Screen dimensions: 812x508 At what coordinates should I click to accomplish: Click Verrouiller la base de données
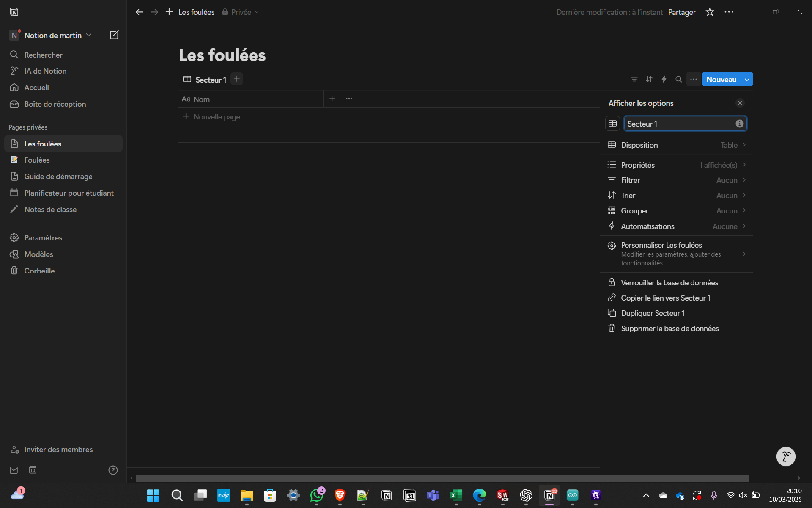point(677,282)
